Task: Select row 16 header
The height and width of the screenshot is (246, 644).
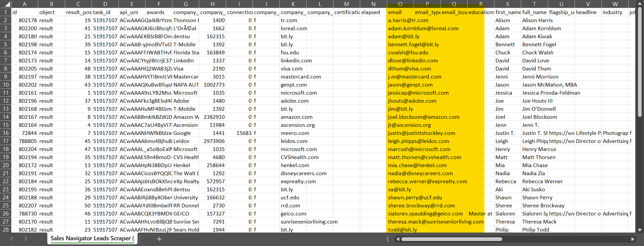Action: [6, 133]
